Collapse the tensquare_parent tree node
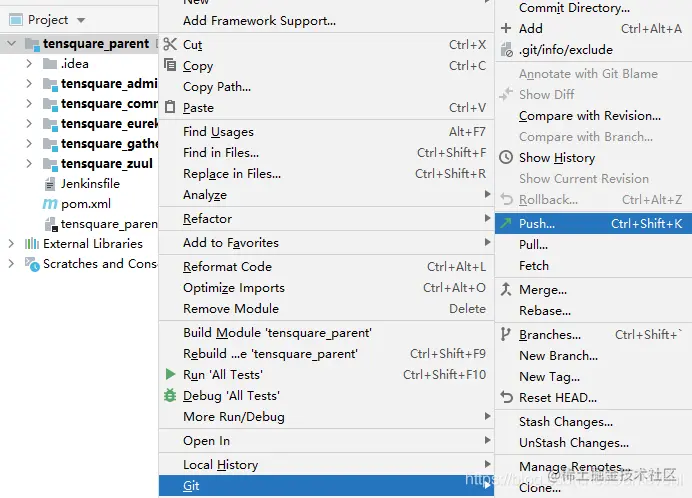Viewport: 692px width, 498px height. 12,43
